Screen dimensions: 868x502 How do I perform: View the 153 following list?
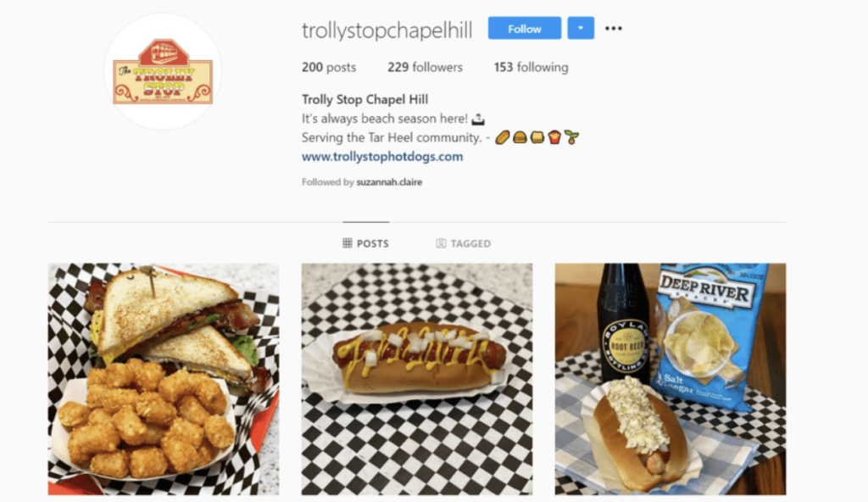coord(531,67)
